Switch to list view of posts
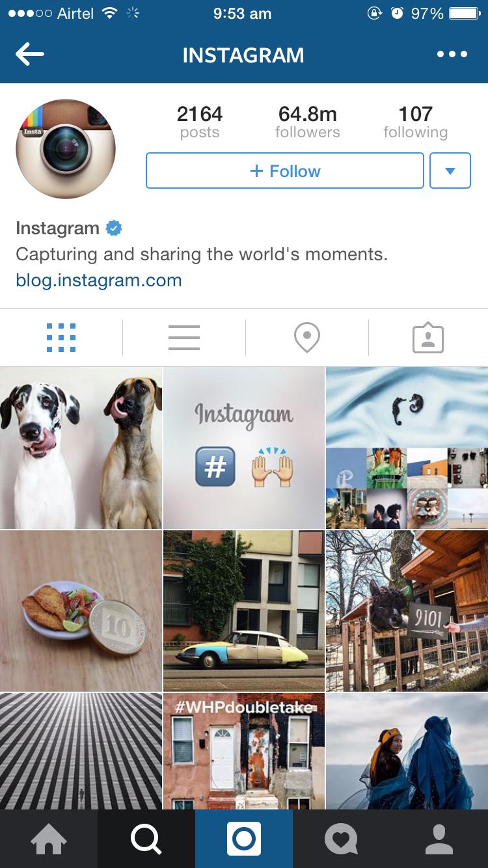This screenshot has height=868, width=488. point(184,338)
